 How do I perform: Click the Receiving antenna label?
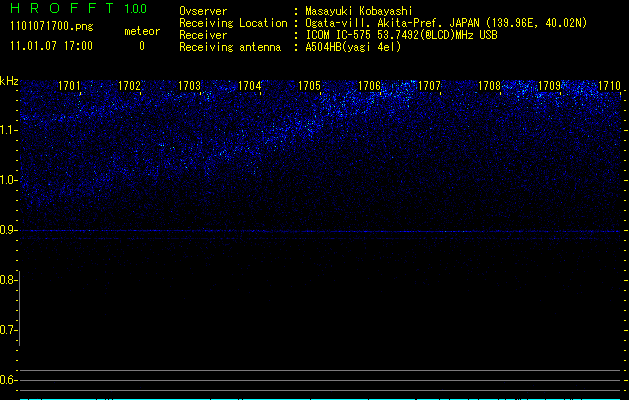[230, 47]
